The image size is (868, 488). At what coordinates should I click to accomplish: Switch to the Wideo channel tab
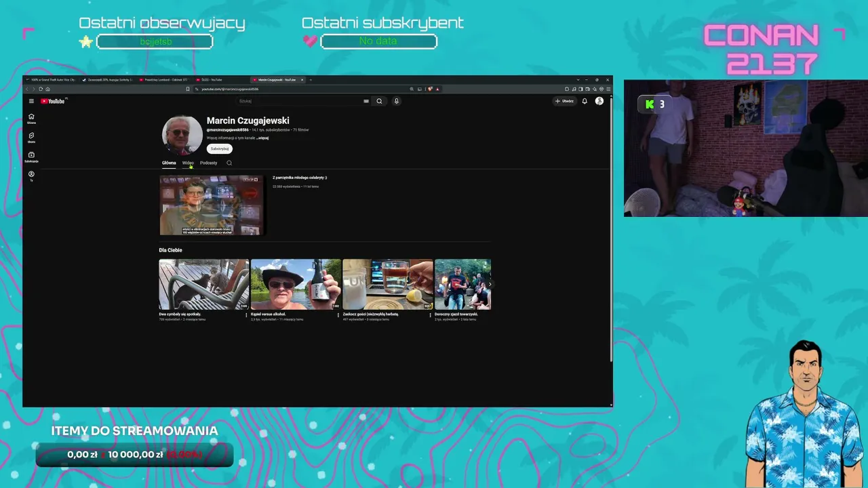[188, 163]
